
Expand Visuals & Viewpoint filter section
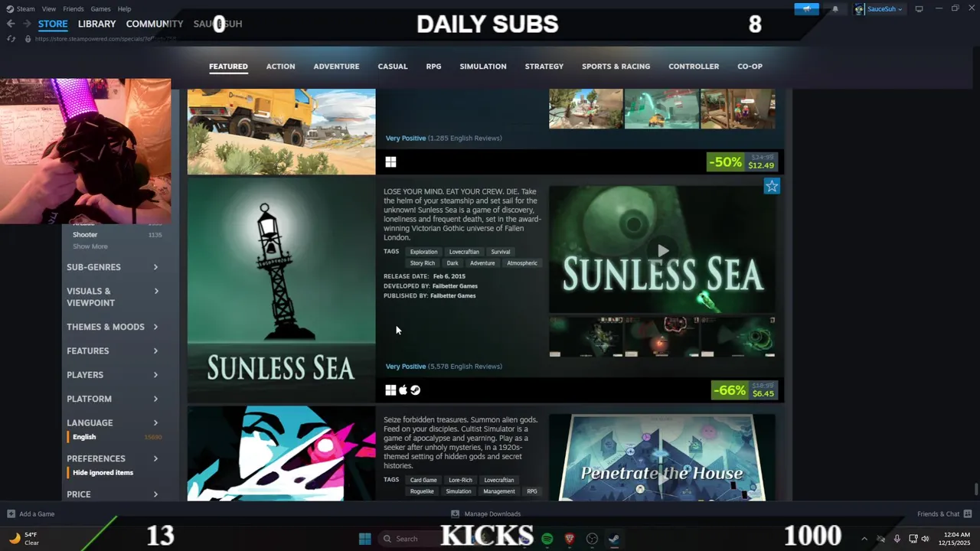113,297
